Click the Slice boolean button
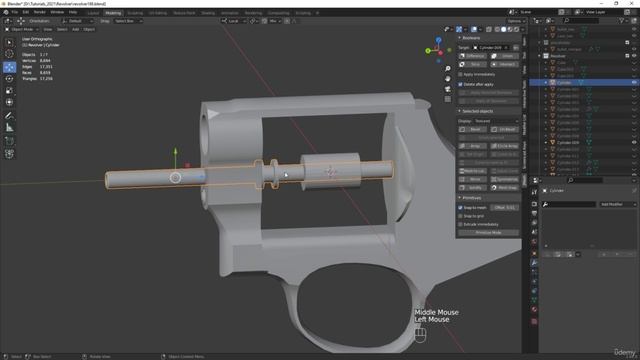Screen dimensions: 640x360 coord(473,64)
